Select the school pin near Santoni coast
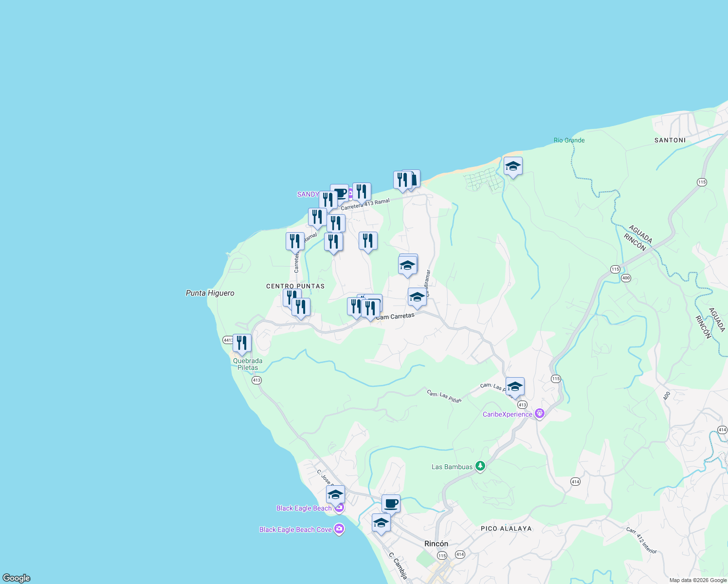728x584 pixels. [513, 166]
